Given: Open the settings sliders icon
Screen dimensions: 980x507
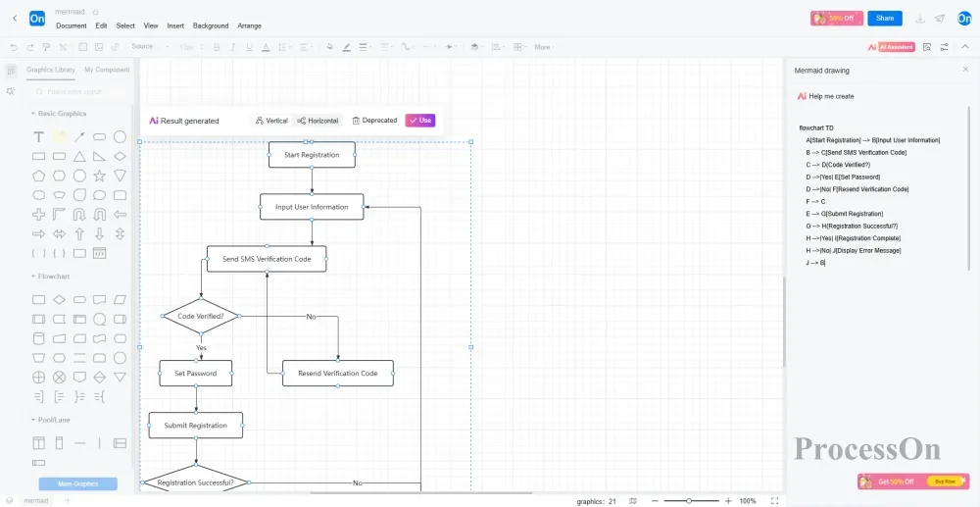Looking at the screenshot, I should 945,47.
